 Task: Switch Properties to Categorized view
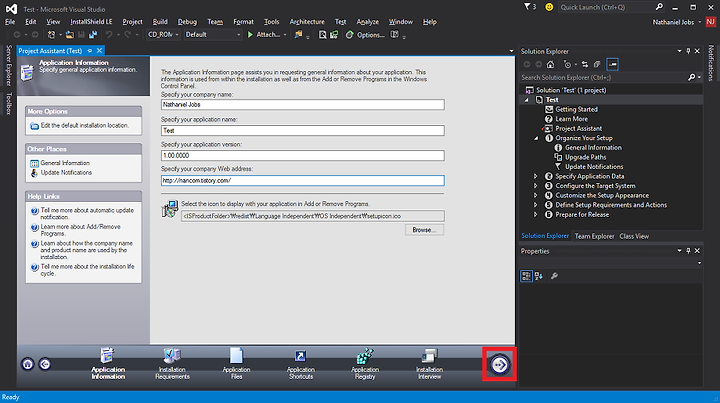[526, 276]
